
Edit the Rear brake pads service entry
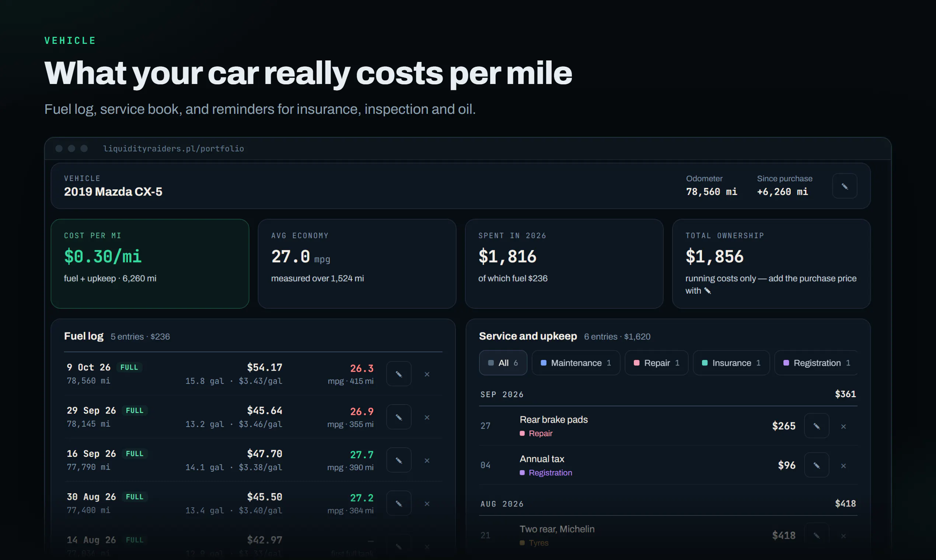[x=816, y=426]
